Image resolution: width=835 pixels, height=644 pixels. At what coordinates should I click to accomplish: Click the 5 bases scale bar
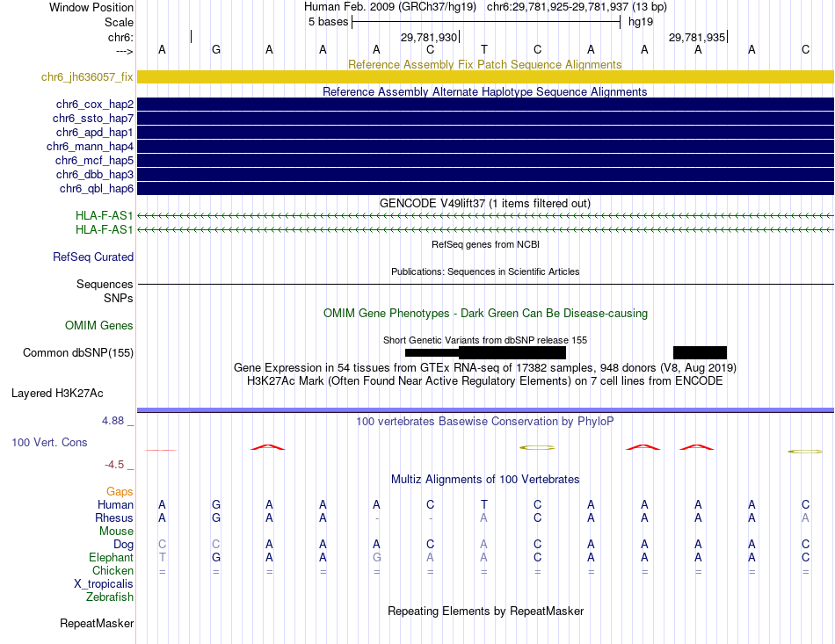point(486,22)
